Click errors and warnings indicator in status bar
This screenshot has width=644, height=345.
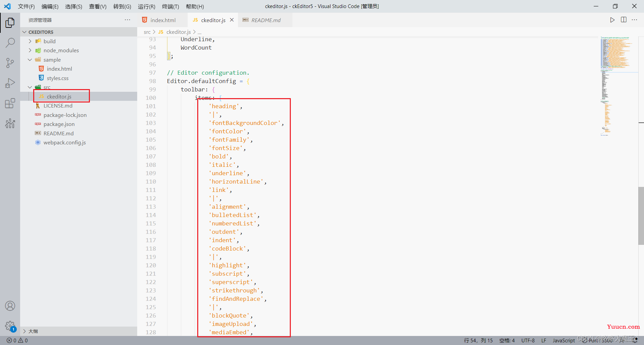[x=17, y=340]
